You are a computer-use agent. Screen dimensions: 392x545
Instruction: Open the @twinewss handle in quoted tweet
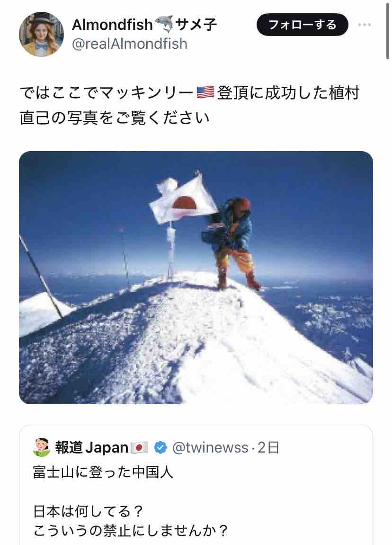[210, 447]
